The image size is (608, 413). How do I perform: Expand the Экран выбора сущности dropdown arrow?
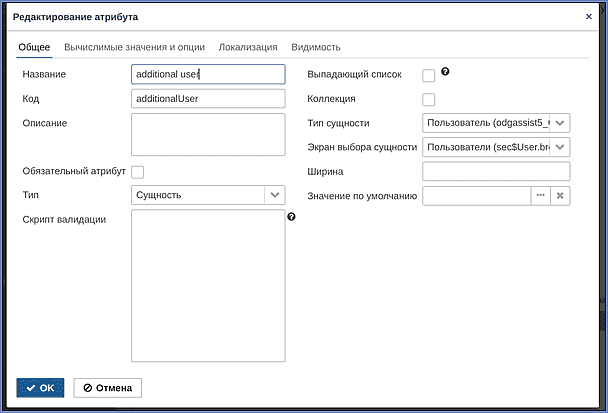tap(560, 147)
